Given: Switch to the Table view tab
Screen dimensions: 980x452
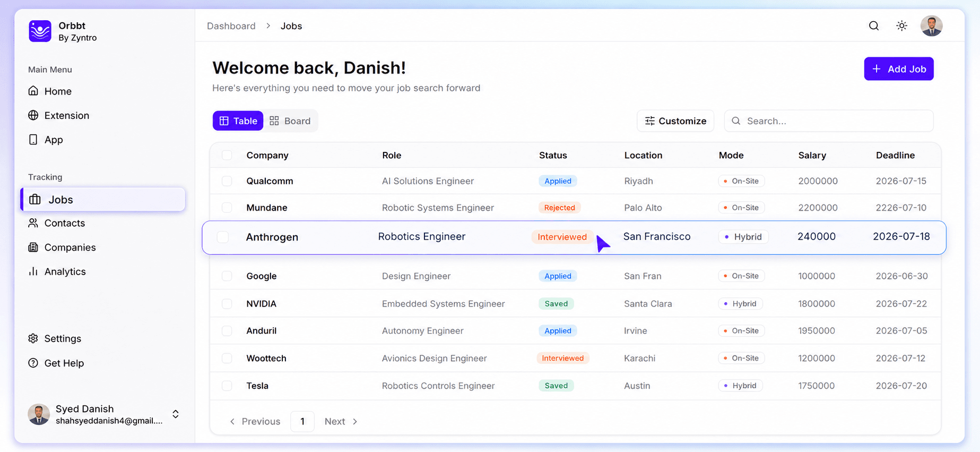Looking at the screenshot, I should (238, 121).
